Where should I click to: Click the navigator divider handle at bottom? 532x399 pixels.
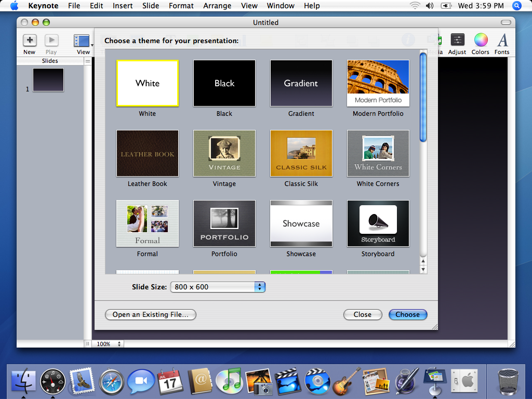click(x=87, y=344)
